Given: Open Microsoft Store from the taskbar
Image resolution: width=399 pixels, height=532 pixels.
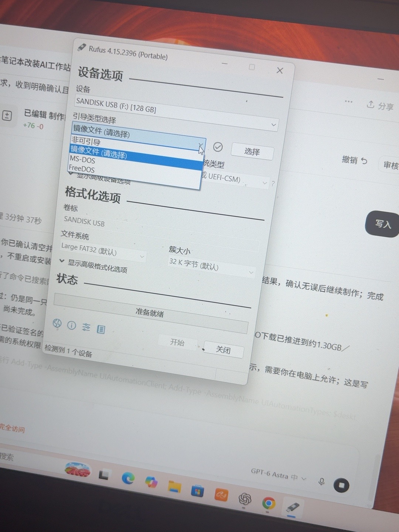Looking at the screenshot, I should (197, 491).
